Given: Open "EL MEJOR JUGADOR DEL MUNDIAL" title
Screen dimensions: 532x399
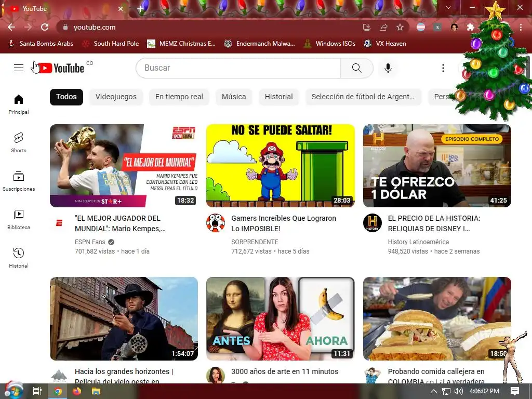Looking at the screenshot, I should point(120,223).
